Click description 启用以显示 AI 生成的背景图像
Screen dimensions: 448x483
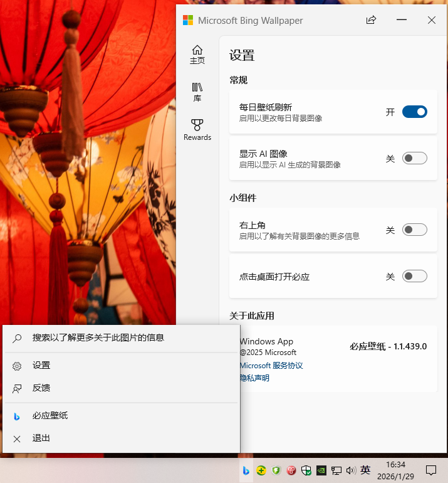[290, 165]
